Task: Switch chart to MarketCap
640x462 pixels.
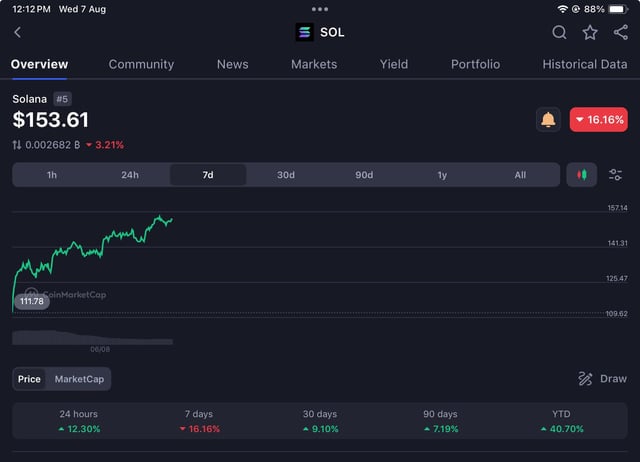Action: pyautogui.click(x=79, y=379)
